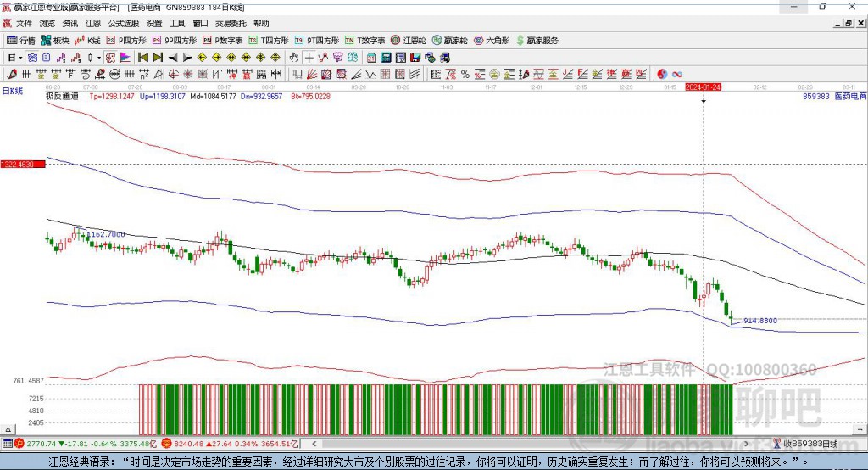The image size is (868, 470).
Task: Open the 公式选股 formula stock picker menu
Action: 122,24
